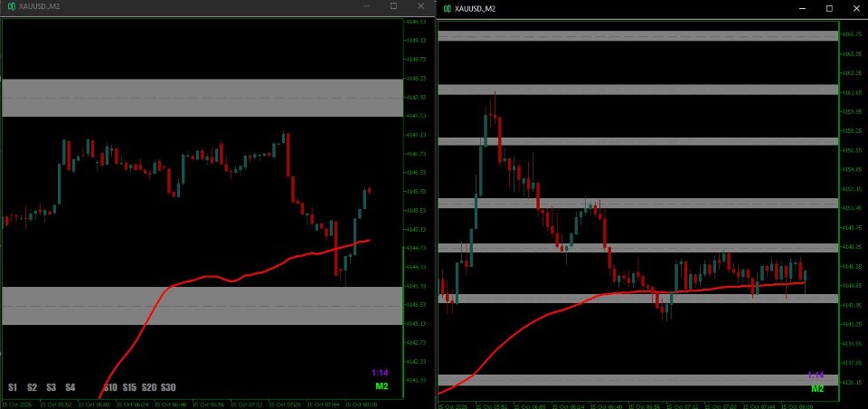Switch to the S10 timeframe
Screen dimensions: 868x409
[110, 387]
